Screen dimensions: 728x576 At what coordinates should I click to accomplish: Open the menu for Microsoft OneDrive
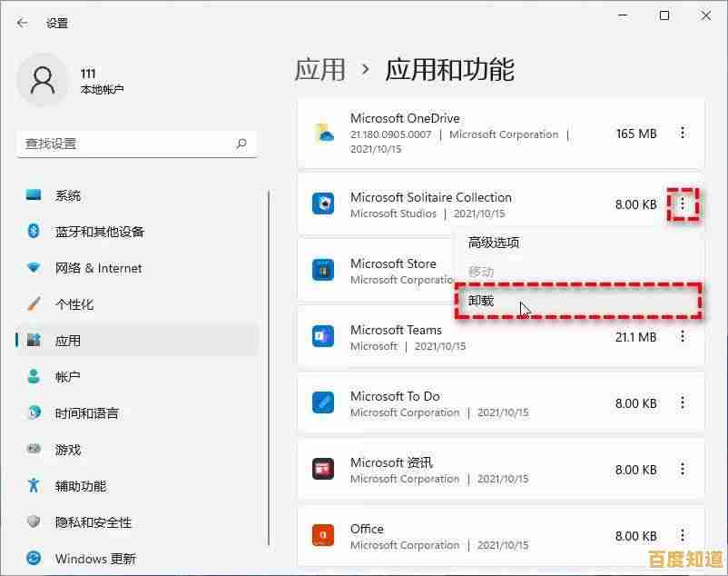pos(682,133)
